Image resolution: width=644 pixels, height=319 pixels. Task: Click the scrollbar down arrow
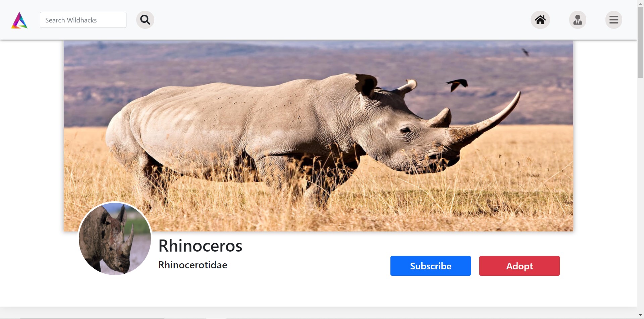coord(640,315)
